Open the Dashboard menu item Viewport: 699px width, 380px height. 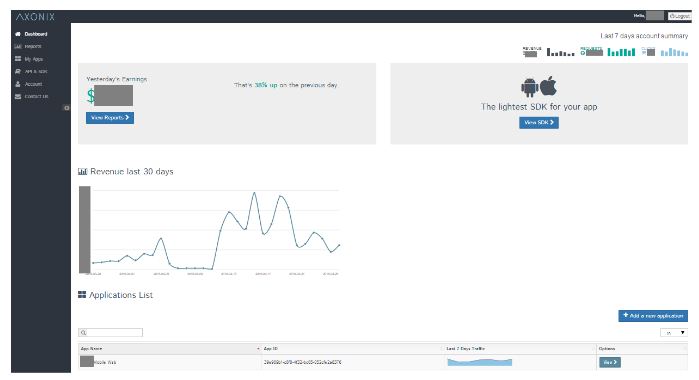[x=36, y=34]
